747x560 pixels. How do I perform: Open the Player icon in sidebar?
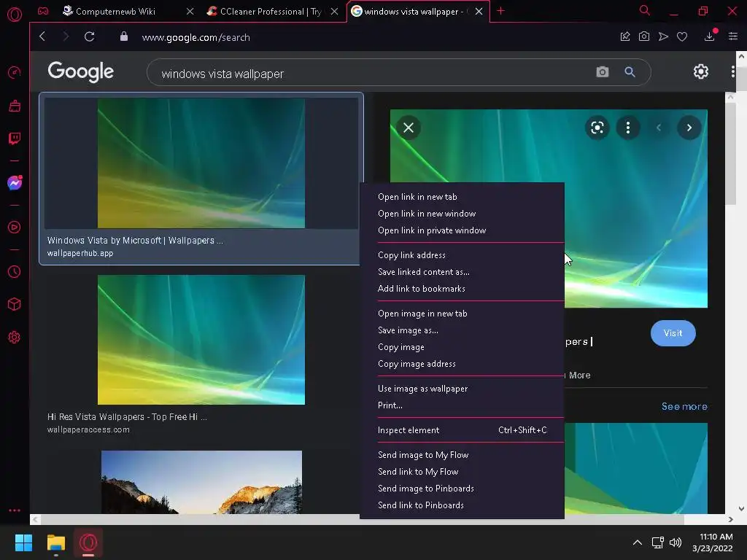pos(15,227)
